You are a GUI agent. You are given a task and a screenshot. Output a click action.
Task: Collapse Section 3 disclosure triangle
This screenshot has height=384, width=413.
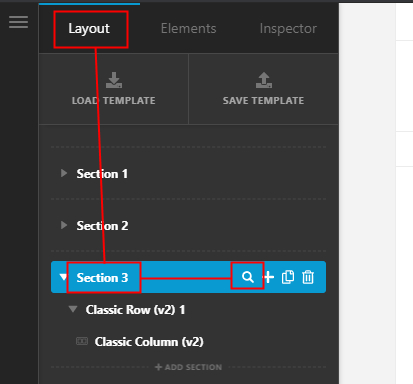(x=63, y=277)
